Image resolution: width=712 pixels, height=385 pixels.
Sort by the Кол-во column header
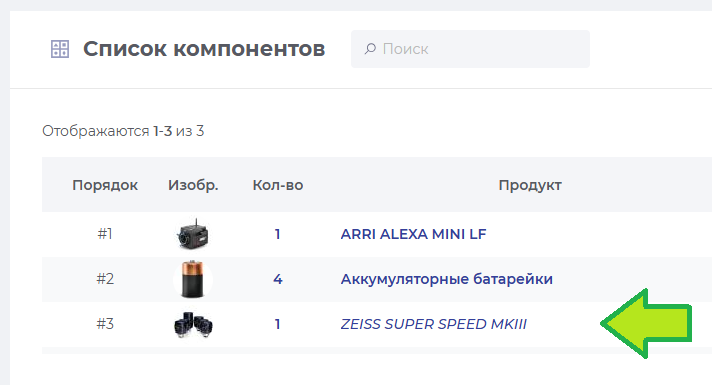tap(278, 185)
